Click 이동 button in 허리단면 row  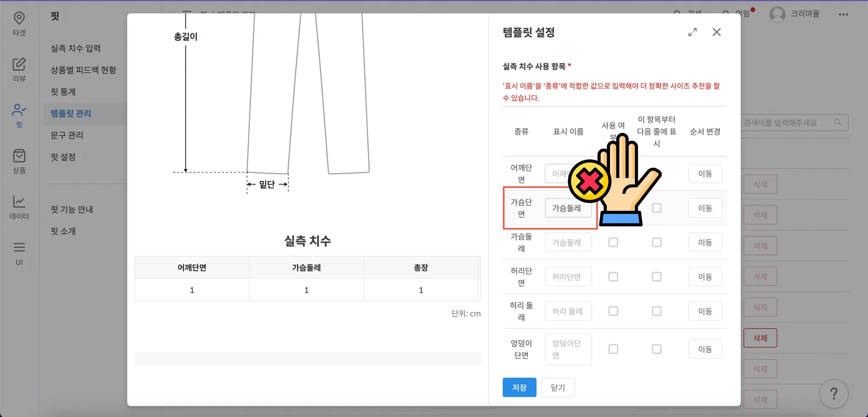tap(705, 277)
